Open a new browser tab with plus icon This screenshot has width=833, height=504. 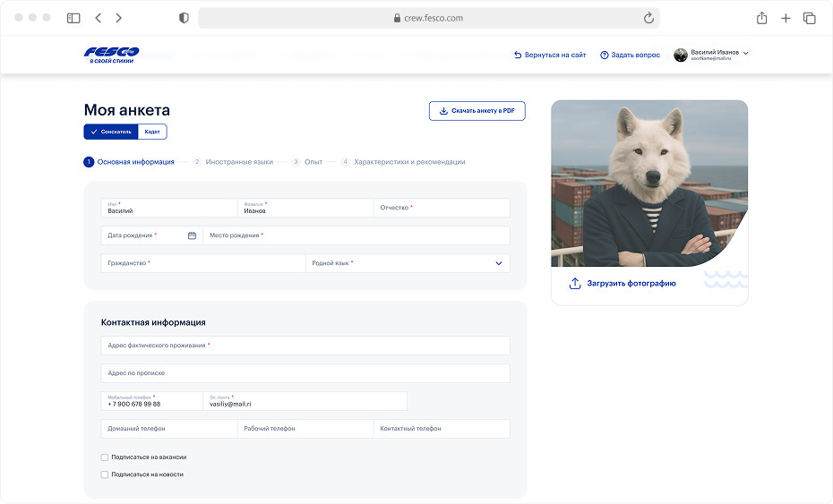pyautogui.click(x=786, y=18)
